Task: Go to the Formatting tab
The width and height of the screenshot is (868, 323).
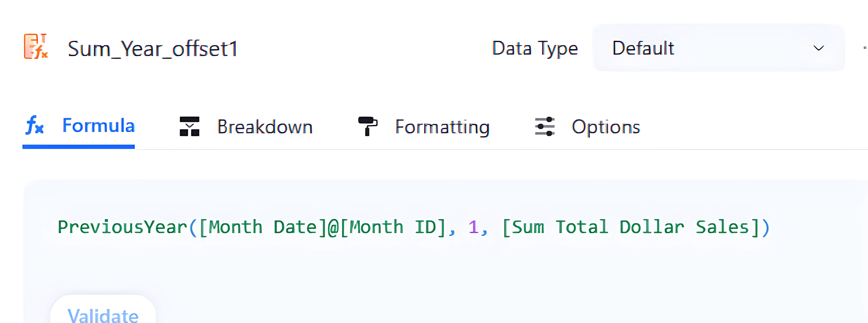Action: tap(442, 127)
